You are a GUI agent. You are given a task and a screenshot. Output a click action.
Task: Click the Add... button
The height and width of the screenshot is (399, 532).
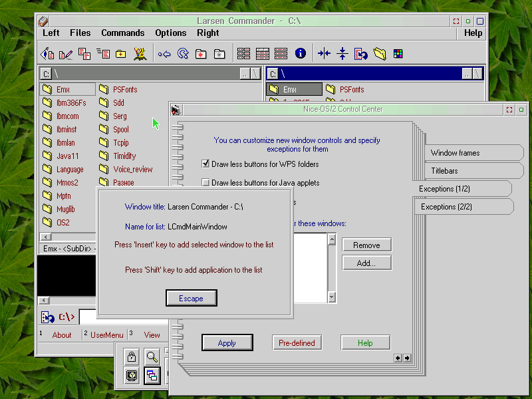tap(367, 263)
